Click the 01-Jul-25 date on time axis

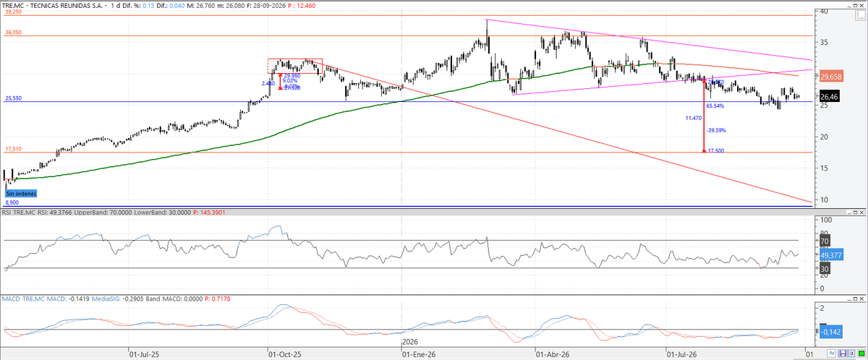144,354
